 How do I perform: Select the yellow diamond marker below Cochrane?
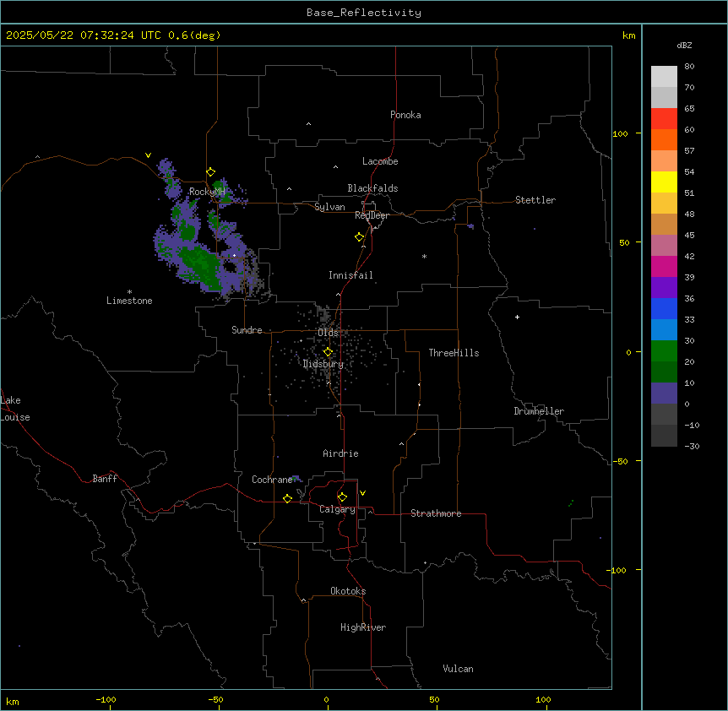click(x=287, y=498)
